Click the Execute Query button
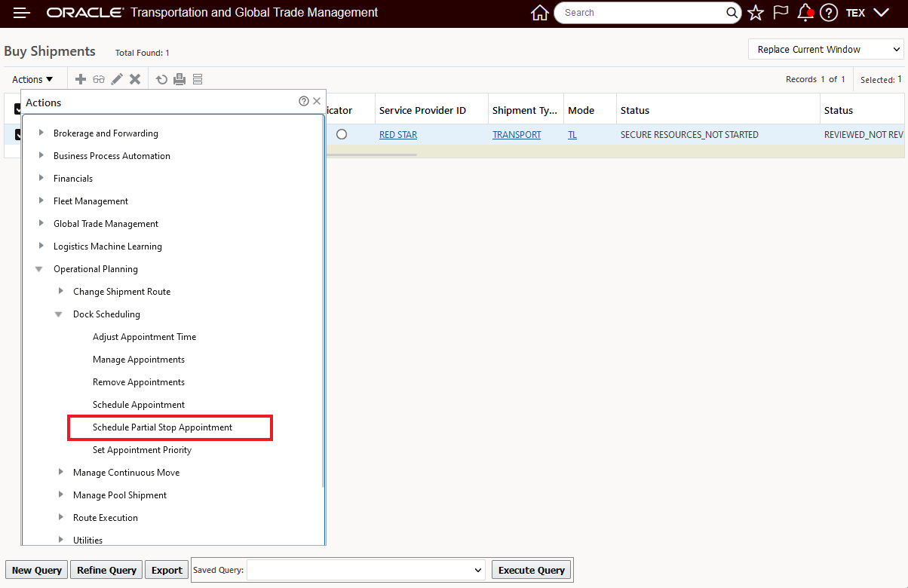Viewport: 908px width, 588px height. click(532, 570)
